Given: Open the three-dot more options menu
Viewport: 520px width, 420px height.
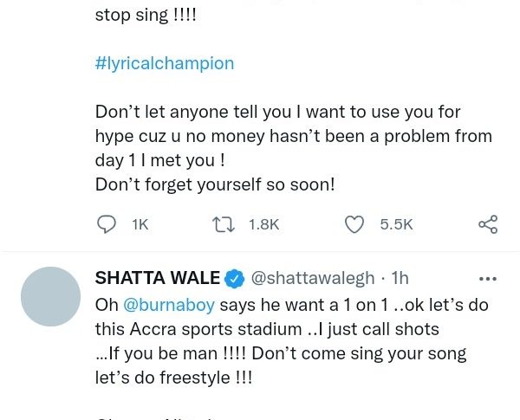Looking at the screenshot, I should click(488, 278).
